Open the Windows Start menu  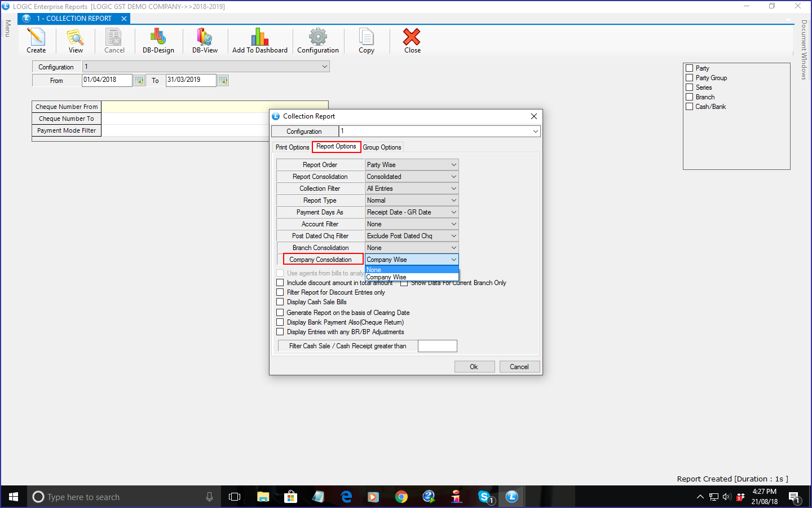click(x=14, y=497)
